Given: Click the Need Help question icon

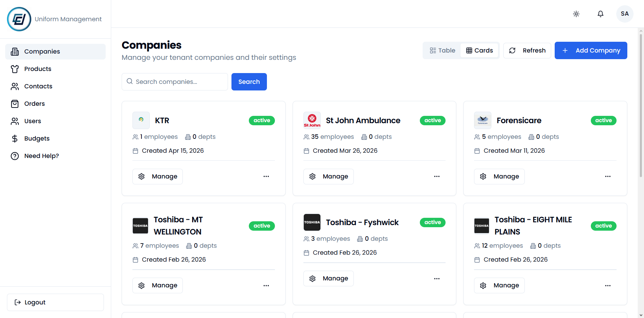Looking at the screenshot, I should (15, 156).
